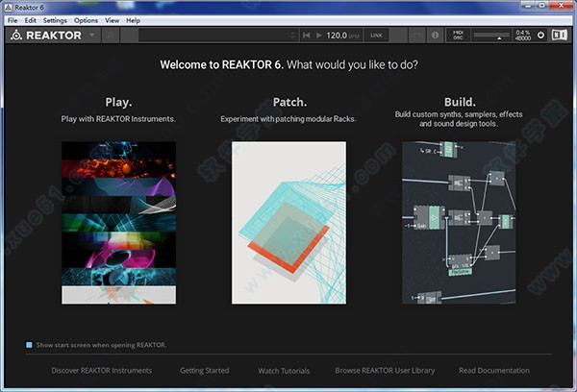
Task: Click the search magnifier icon in the toolbar
Action: click(110, 36)
